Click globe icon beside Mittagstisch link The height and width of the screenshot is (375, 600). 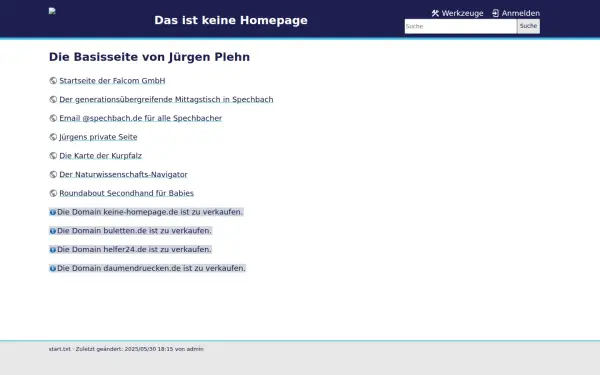point(53,99)
